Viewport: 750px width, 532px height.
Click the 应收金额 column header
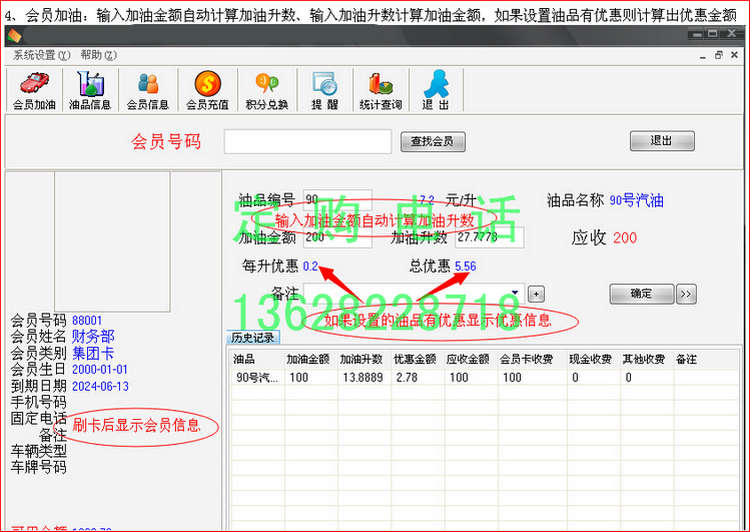[471, 359]
